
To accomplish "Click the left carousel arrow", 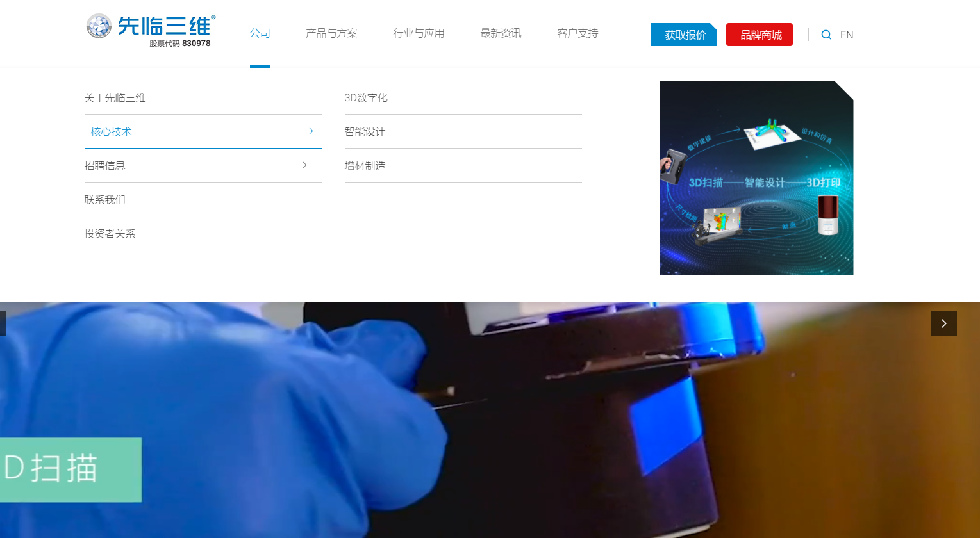I will [2, 323].
